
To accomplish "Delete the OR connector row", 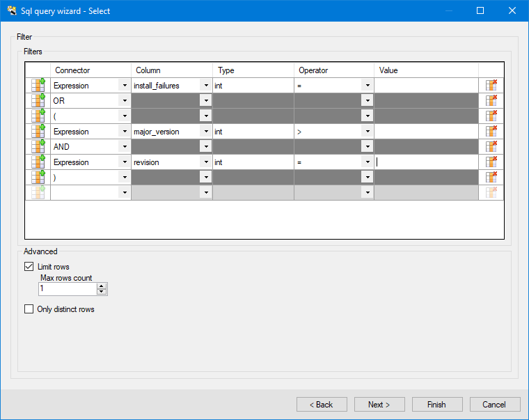I will click(x=491, y=101).
